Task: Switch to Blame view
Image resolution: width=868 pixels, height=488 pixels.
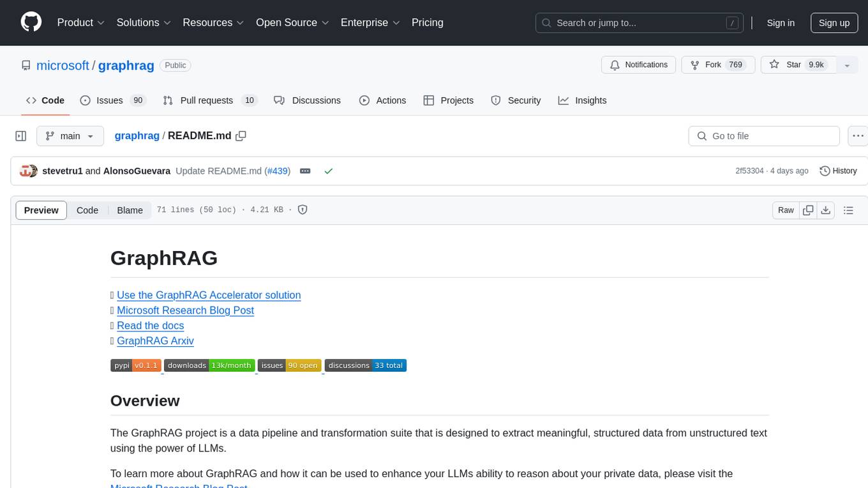Action: coord(130,210)
